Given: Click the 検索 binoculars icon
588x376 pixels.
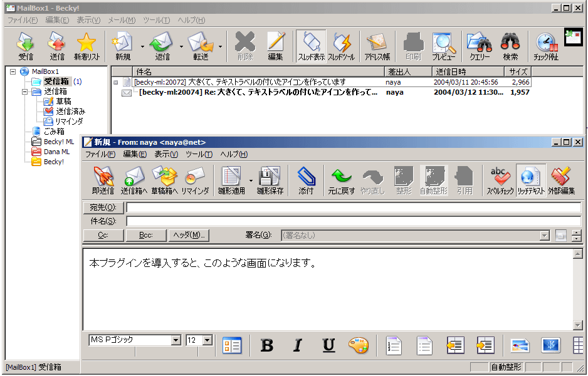Looking at the screenshot, I should point(510,46).
